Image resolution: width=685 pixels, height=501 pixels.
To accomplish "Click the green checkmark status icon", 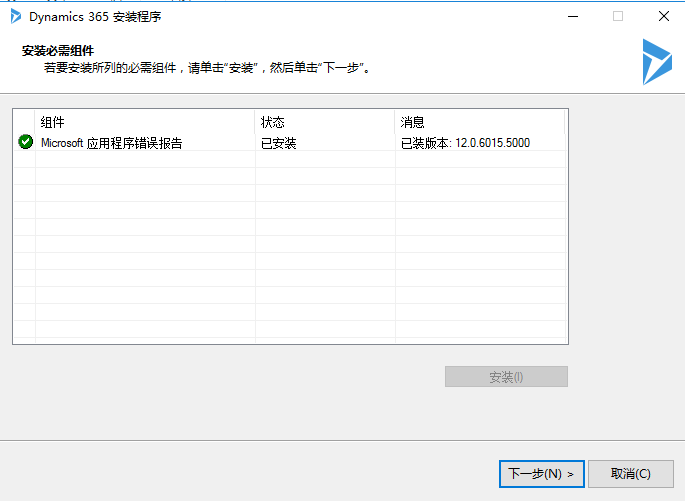I will click(x=25, y=142).
